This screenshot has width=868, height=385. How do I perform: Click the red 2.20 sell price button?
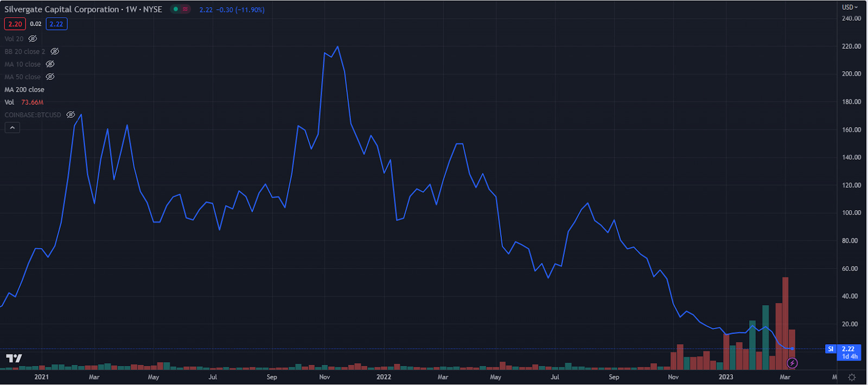pos(15,24)
